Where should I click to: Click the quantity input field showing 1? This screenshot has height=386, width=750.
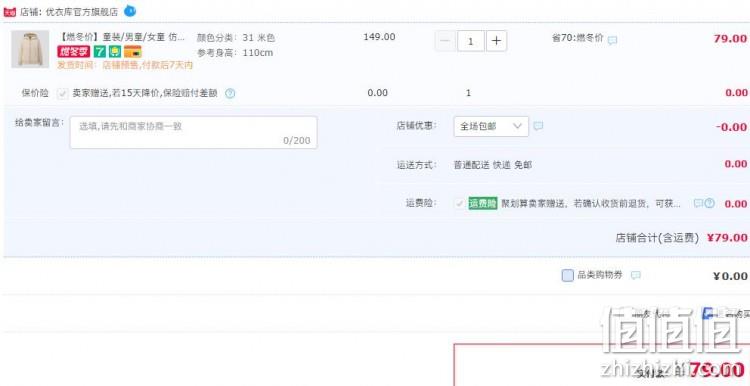tap(471, 41)
